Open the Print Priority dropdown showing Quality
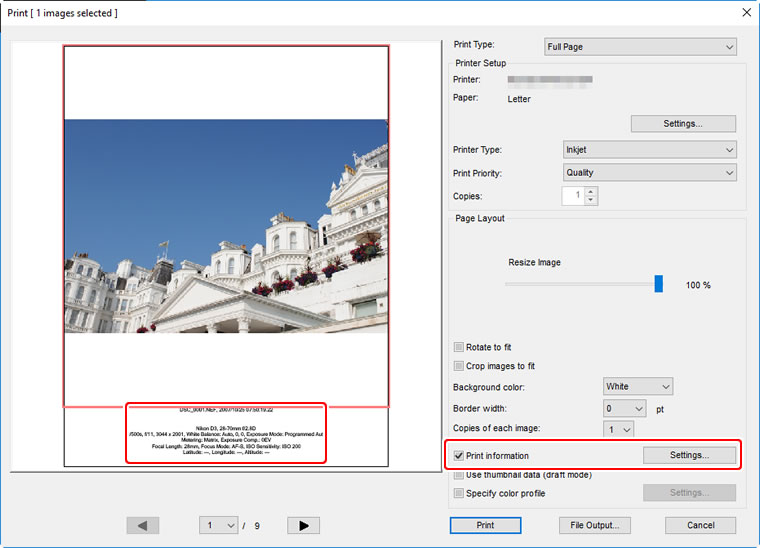This screenshot has height=548, width=760. click(649, 172)
